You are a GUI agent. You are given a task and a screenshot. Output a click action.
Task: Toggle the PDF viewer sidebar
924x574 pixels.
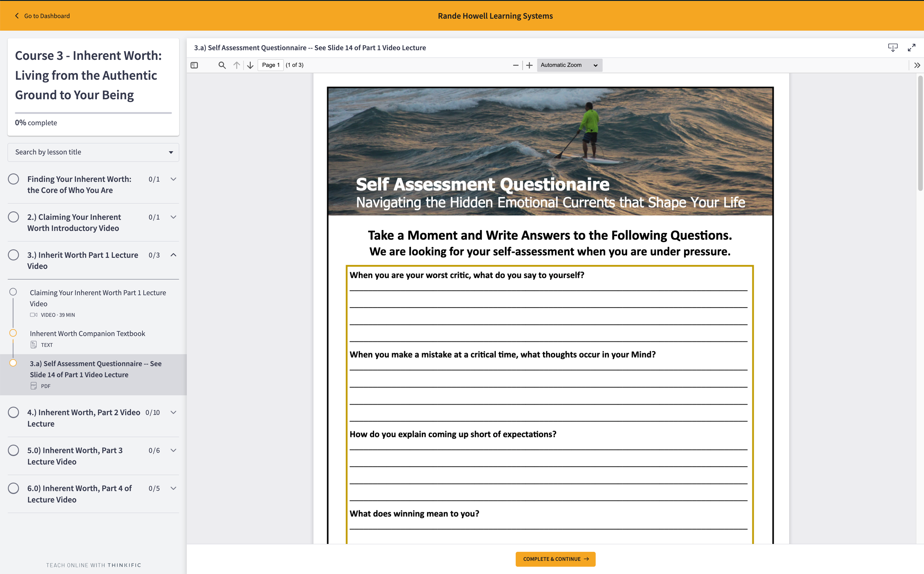[194, 65]
